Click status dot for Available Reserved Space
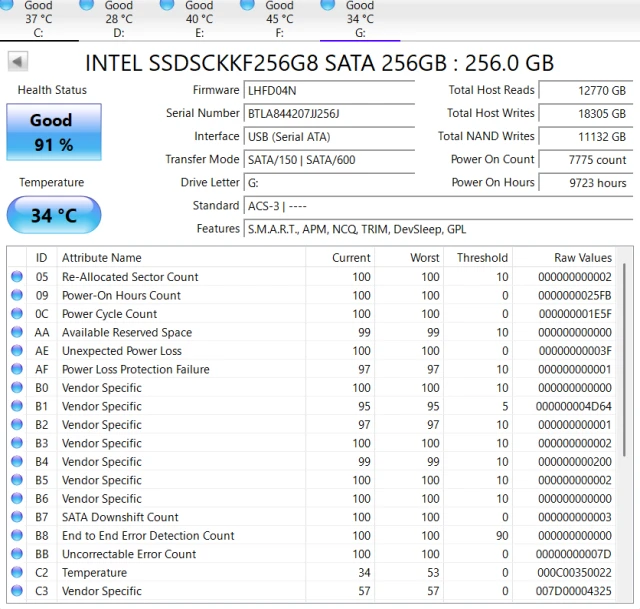640x609 pixels. click(x=17, y=332)
